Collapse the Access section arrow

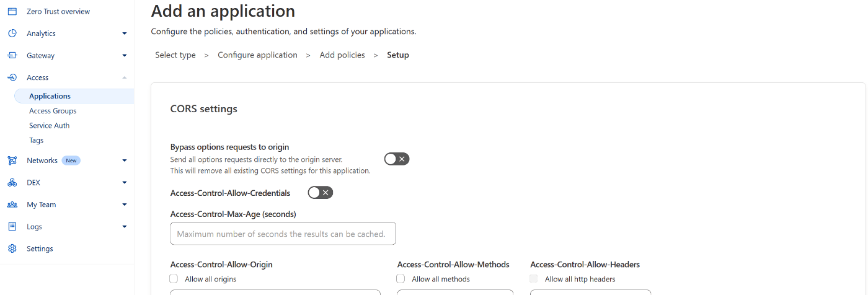[125, 77]
